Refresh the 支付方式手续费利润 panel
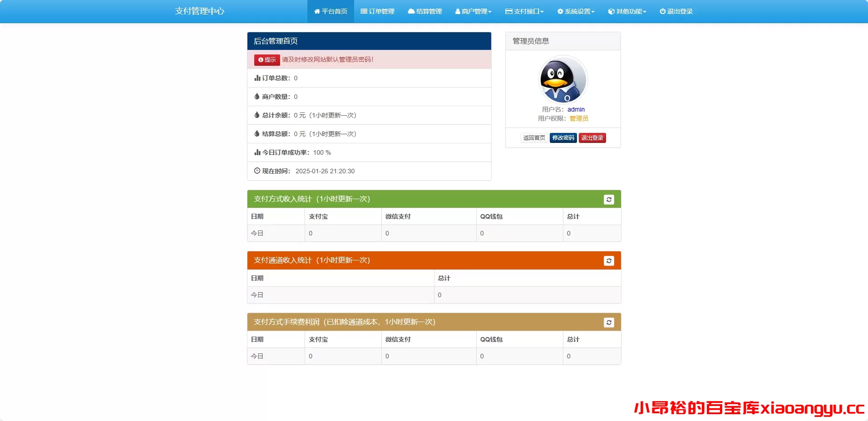The image size is (868, 421). point(609,322)
